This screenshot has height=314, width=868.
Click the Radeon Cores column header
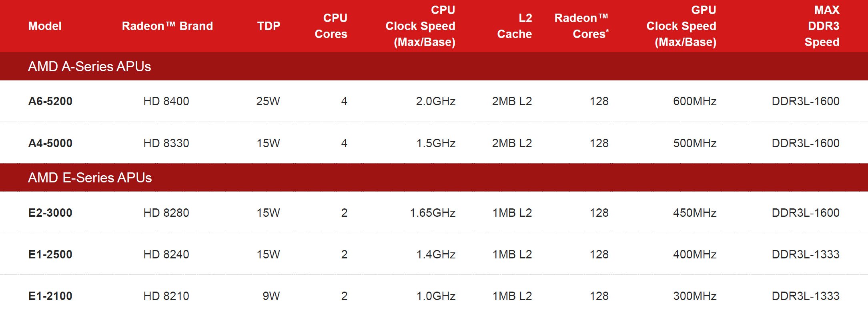coord(581,26)
